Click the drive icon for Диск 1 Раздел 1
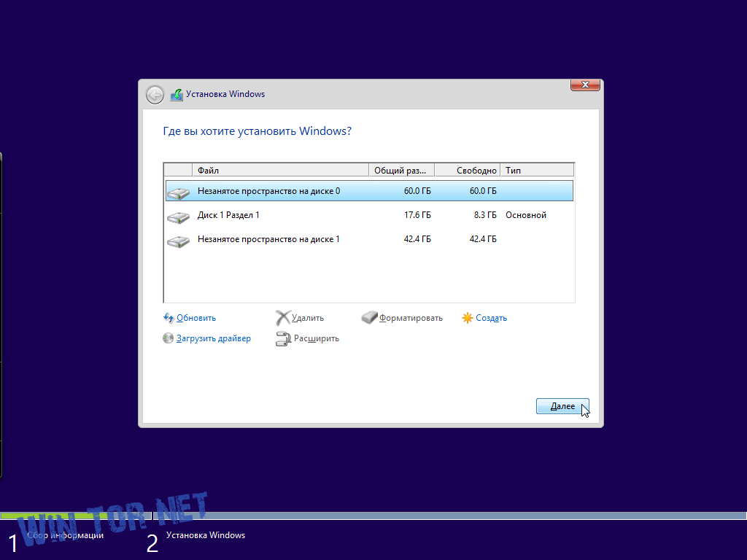Screen dimensions: 747x560 click(178, 217)
